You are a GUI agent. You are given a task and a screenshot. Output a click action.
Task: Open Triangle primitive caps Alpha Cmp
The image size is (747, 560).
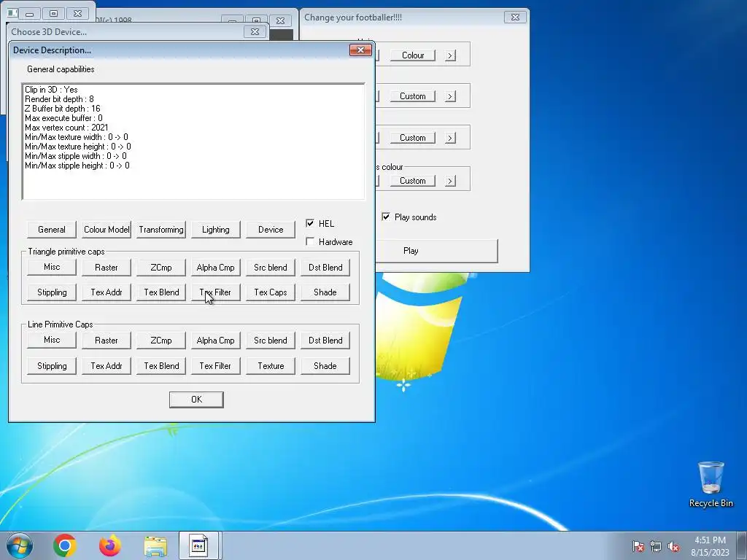(216, 267)
